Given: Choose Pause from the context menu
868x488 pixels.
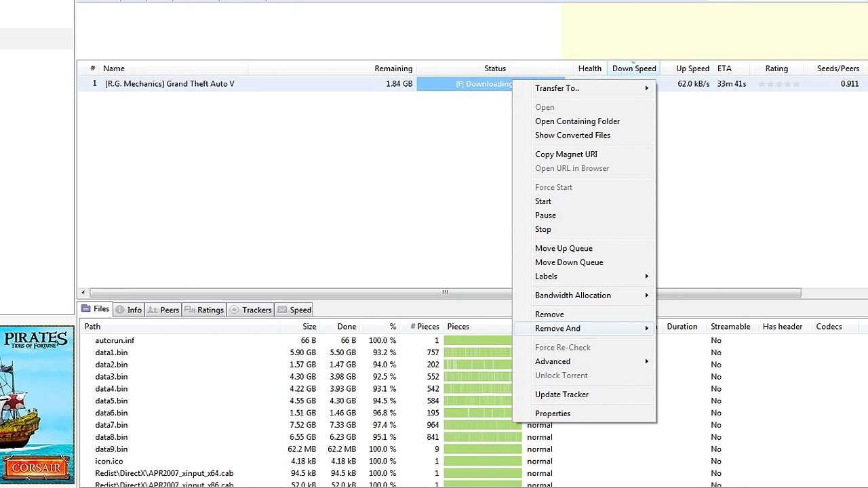Looking at the screenshot, I should tap(545, 216).
